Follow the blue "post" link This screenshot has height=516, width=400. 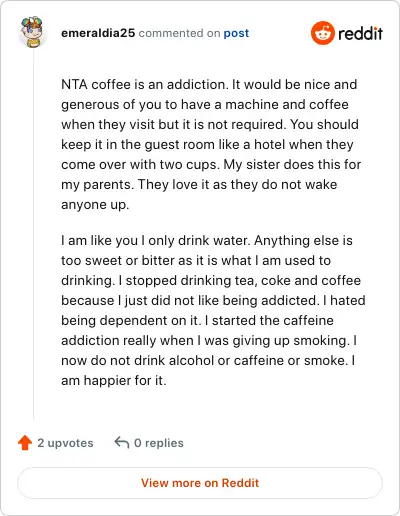click(x=236, y=33)
